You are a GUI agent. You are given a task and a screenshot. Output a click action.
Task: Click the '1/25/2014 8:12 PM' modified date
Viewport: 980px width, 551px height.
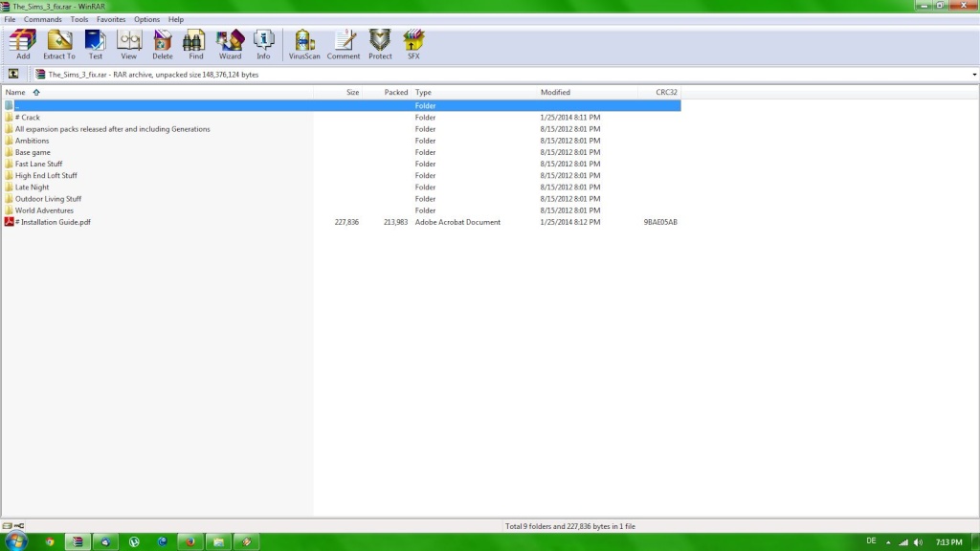pyautogui.click(x=570, y=222)
